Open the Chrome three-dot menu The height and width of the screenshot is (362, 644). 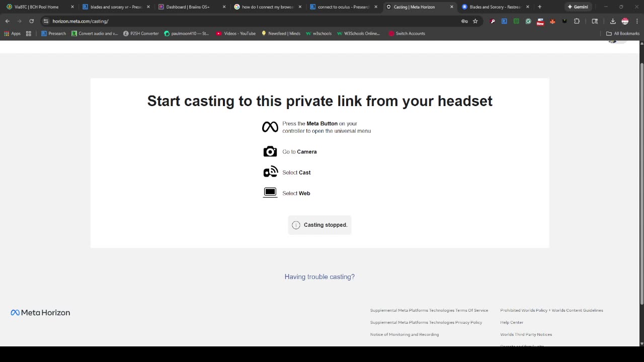point(636,21)
